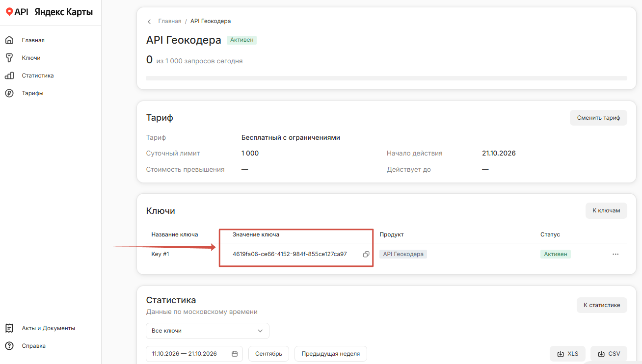Click the Справка question mark icon
The image size is (642, 364).
click(x=9, y=346)
